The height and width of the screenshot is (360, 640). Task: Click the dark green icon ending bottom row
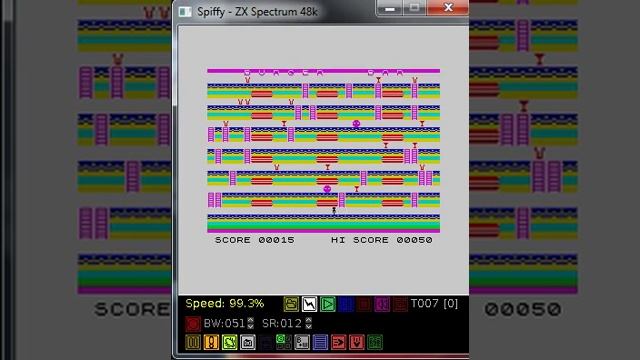pyautogui.click(x=375, y=342)
